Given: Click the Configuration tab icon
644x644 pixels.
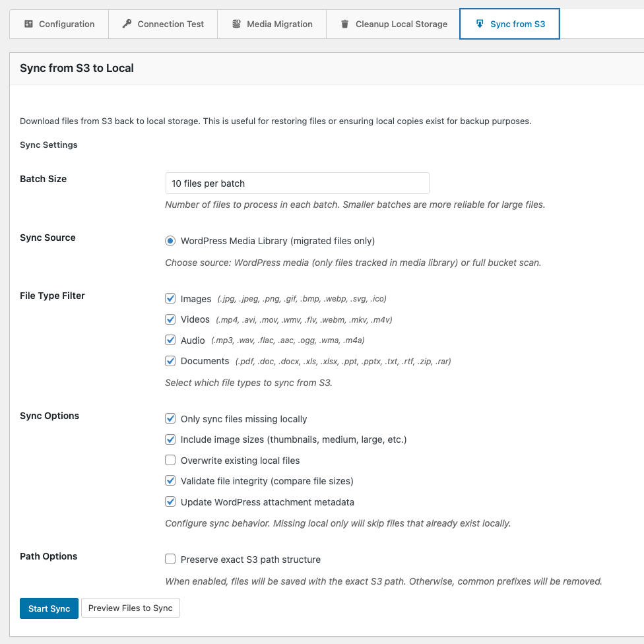Looking at the screenshot, I should 28,24.
